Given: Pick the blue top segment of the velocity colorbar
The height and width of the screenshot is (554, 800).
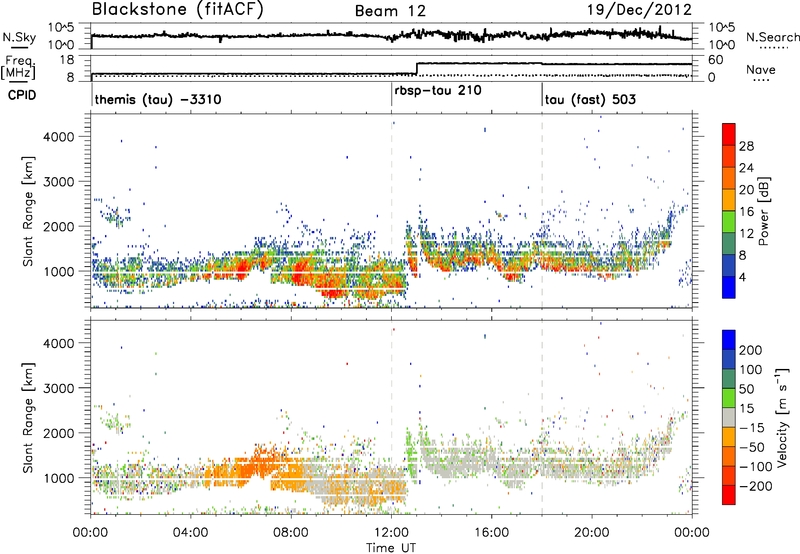Looking at the screenshot, I should (x=729, y=340).
